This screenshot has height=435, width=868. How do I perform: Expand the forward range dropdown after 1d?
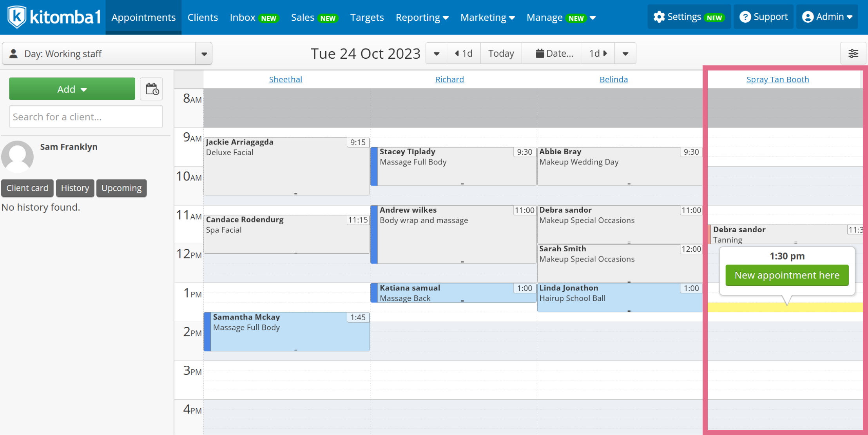point(625,54)
